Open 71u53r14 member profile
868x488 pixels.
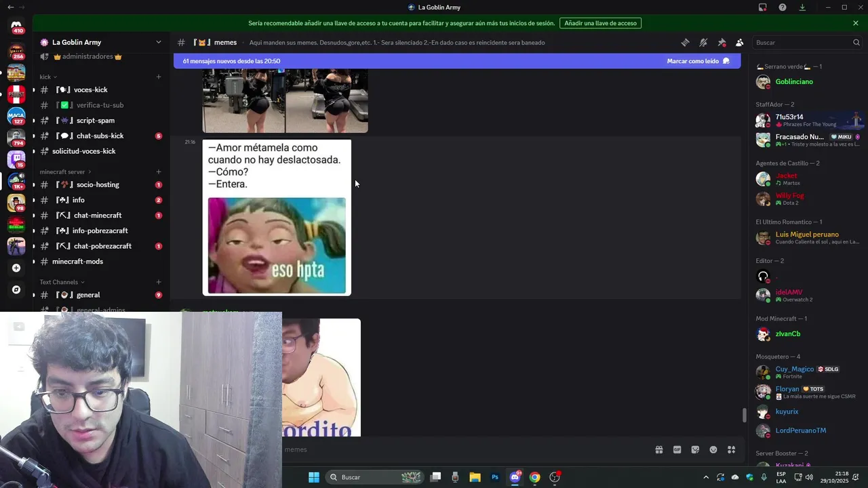coord(807,120)
